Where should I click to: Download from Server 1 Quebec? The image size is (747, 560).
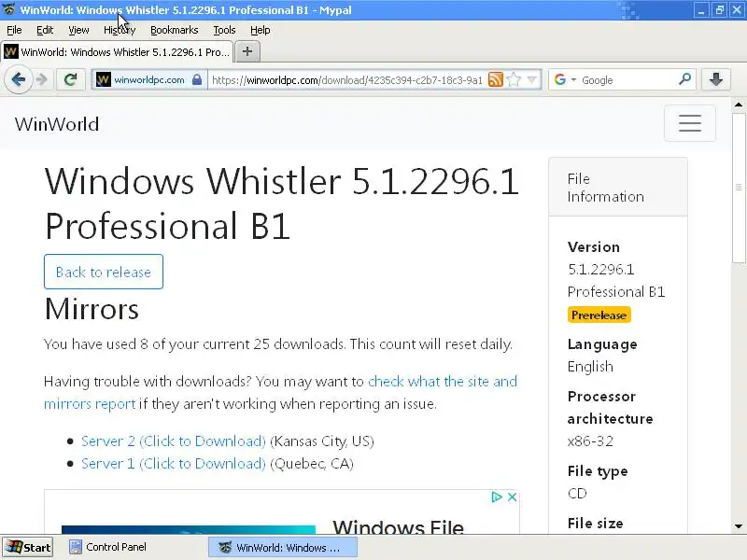tap(174, 463)
